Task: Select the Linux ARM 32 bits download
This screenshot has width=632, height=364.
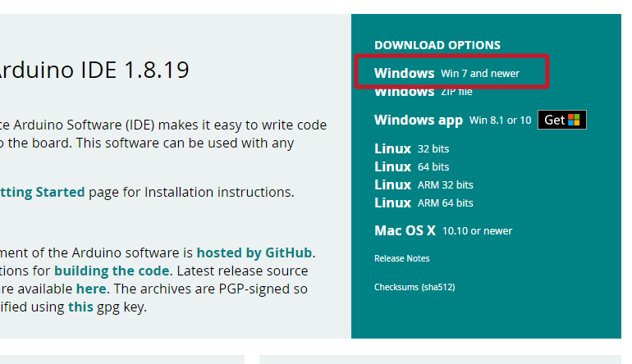Action: point(424,184)
